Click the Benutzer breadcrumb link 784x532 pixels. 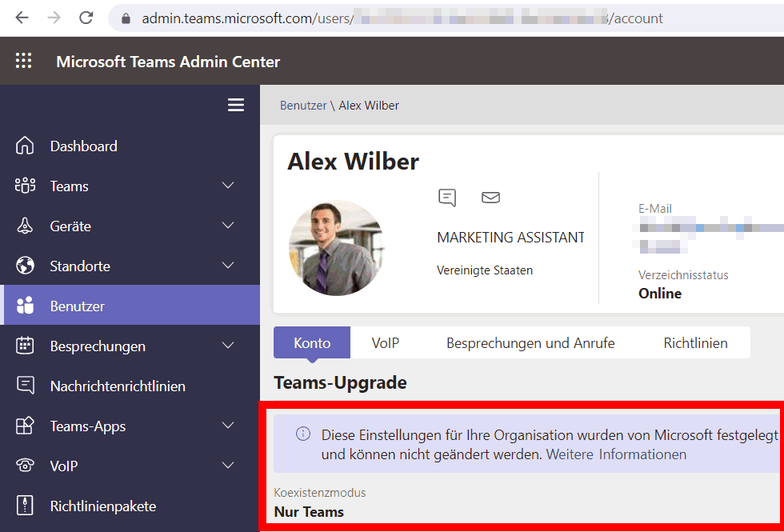tap(303, 106)
